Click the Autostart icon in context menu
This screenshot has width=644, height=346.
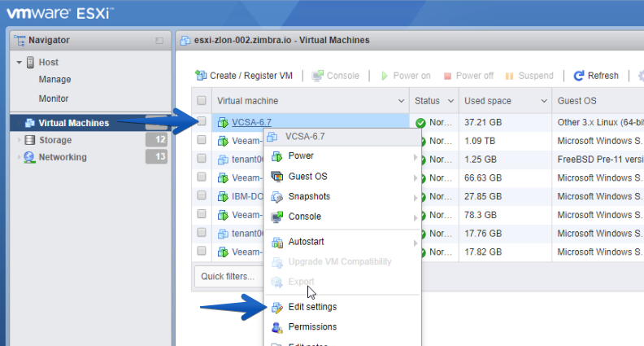pyautogui.click(x=277, y=243)
